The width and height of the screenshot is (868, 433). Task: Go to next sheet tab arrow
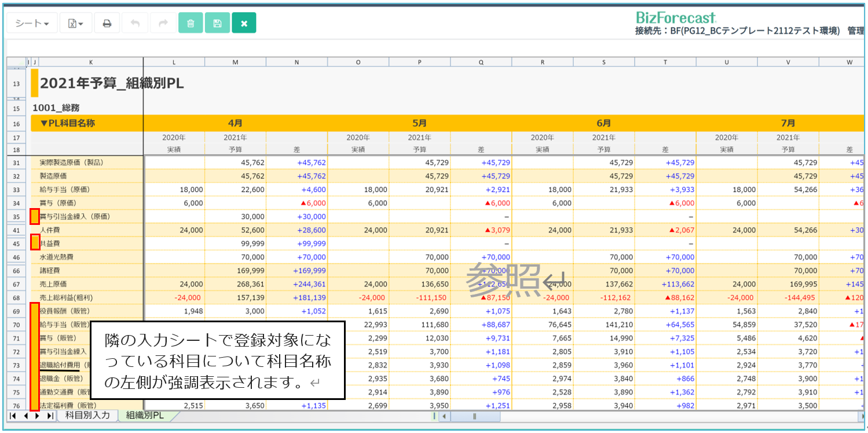click(38, 416)
